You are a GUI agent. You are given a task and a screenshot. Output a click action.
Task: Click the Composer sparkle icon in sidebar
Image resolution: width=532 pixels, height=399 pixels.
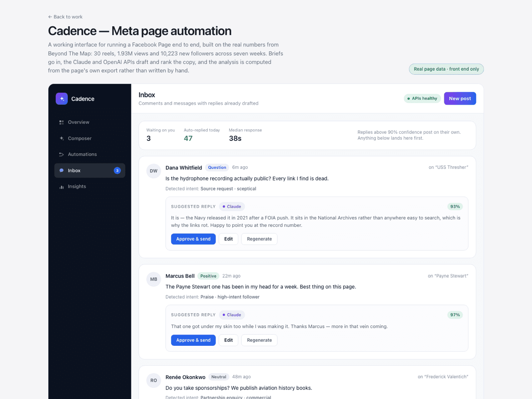click(62, 138)
